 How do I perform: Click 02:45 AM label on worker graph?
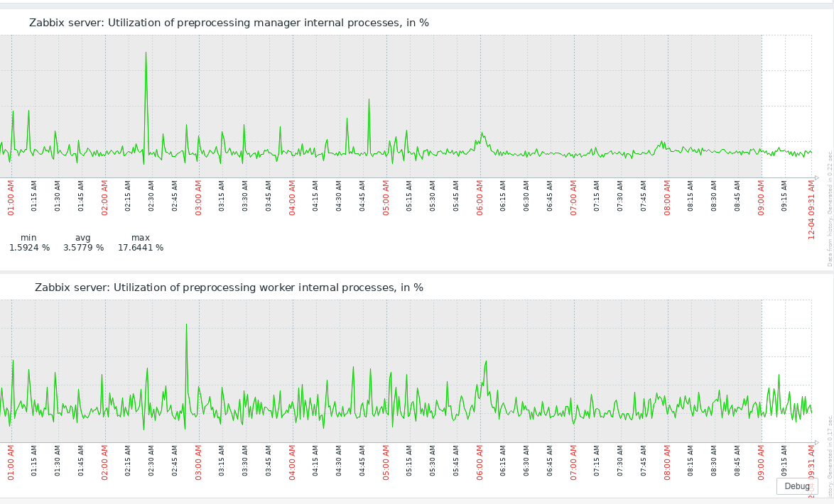click(x=175, y=461)
